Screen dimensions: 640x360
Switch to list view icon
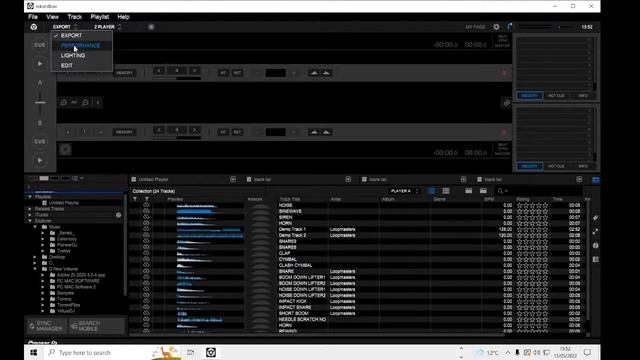click(431, 191)
